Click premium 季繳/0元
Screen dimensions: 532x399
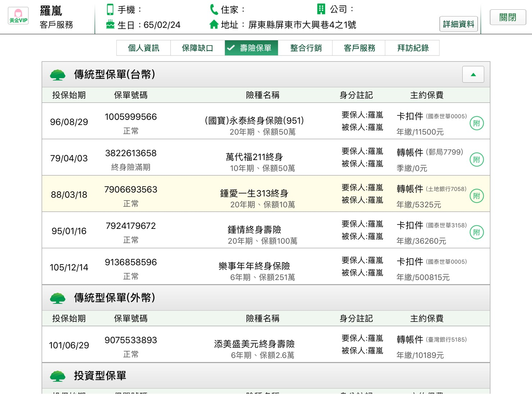pos(412,168)
